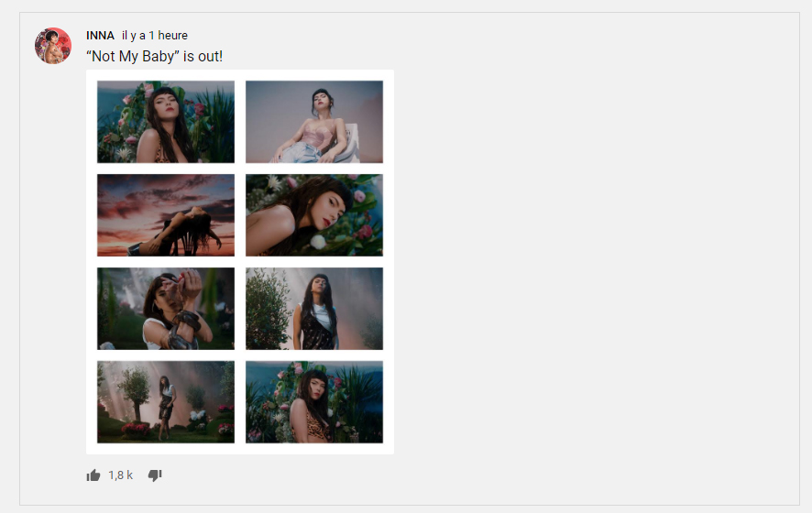The width and height of the screenshot is (812, 513).
Task: Click the word 'heure' in timestamp
Action: click(x=172, y=35)
